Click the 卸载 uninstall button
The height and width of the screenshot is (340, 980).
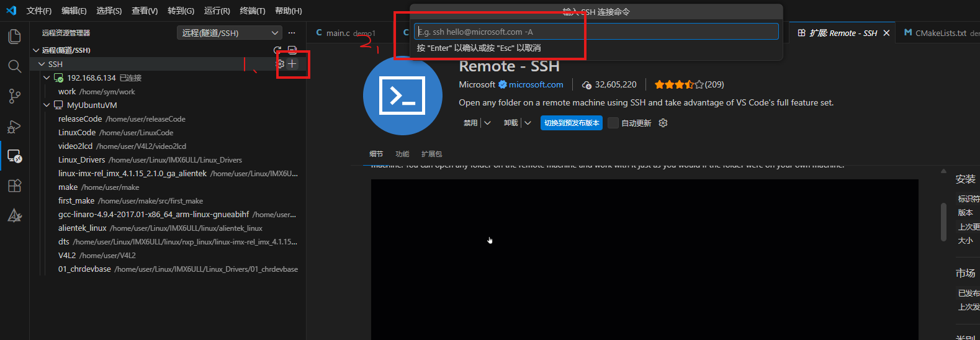511,123
